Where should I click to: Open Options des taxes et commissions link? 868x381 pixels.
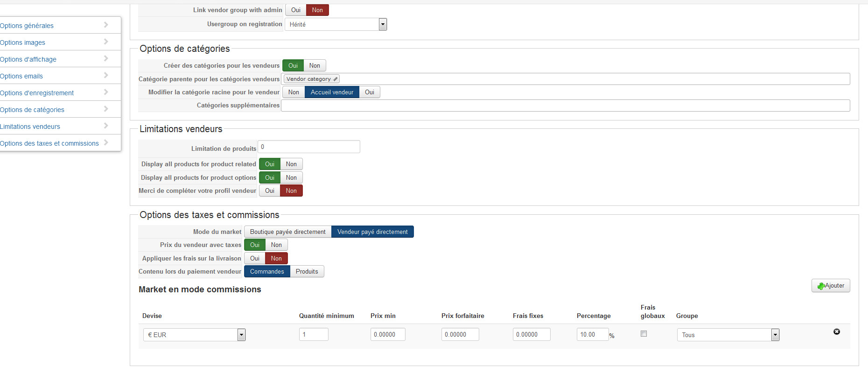tap(49, 143)
